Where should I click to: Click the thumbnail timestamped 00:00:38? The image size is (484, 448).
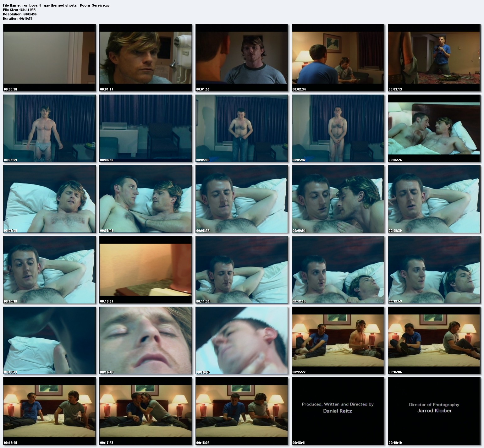point(49,57)
